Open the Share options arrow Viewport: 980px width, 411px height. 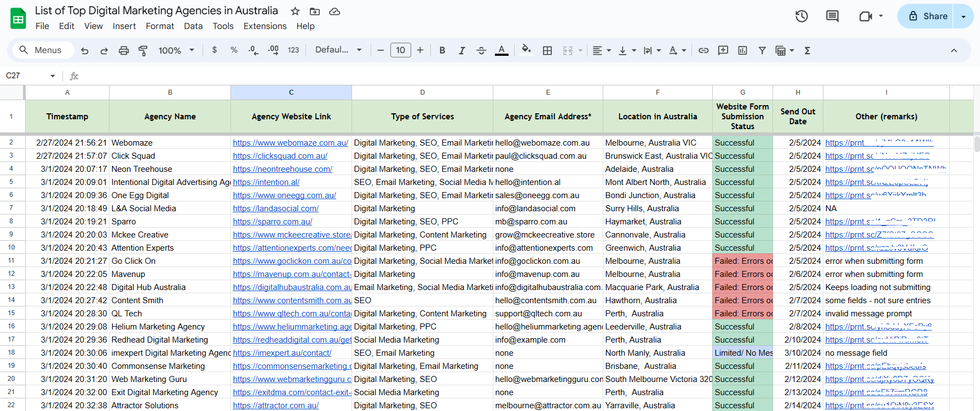(x=964, y=16)
